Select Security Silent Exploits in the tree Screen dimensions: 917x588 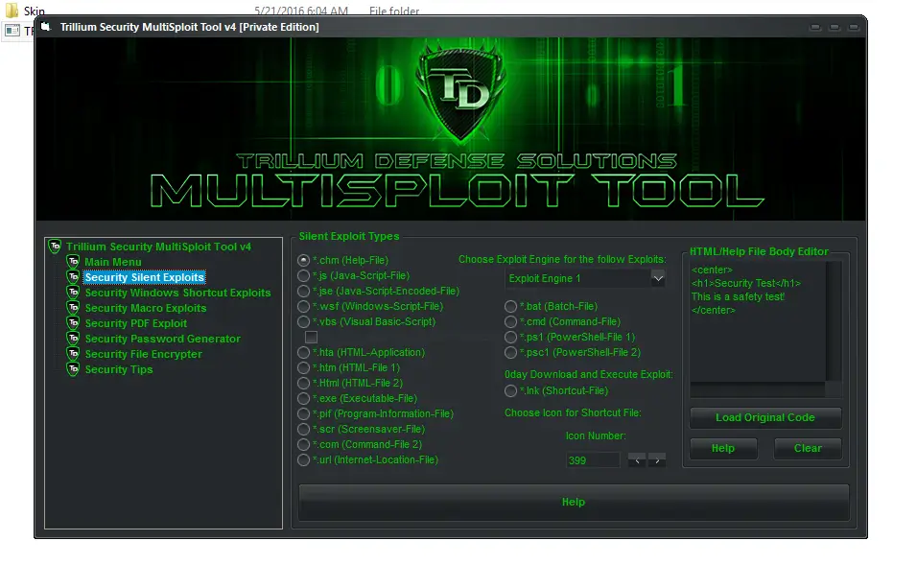pyautogui.click(x=144, y=277)
